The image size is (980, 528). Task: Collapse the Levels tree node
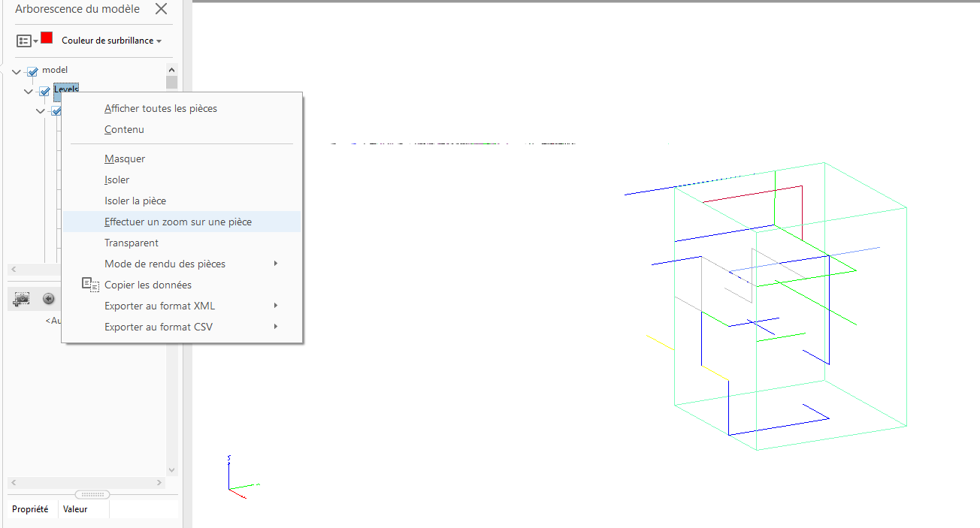point(29,92)
